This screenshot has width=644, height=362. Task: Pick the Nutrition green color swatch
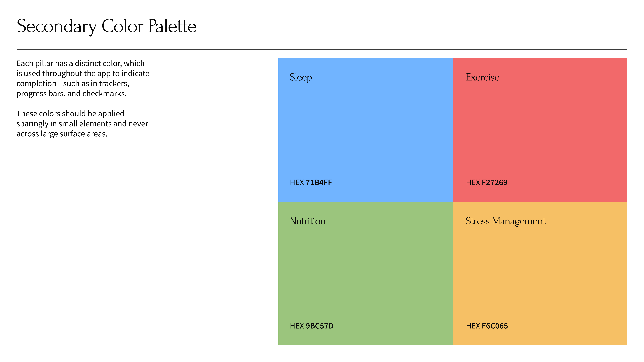click(x=365, y=274)
